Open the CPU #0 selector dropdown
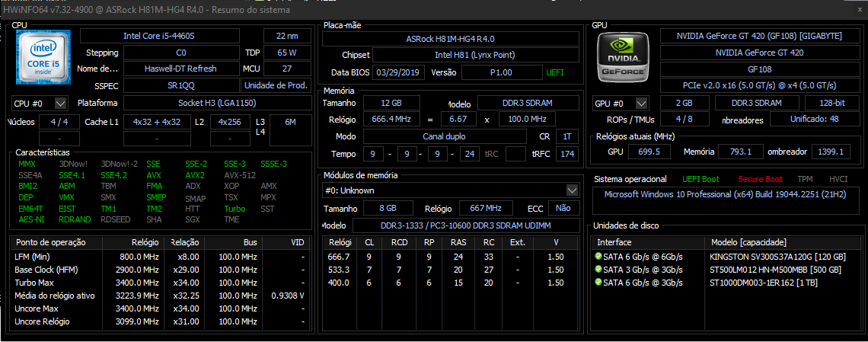Screen dimensions: 868x342 click(x=61, y=103)
